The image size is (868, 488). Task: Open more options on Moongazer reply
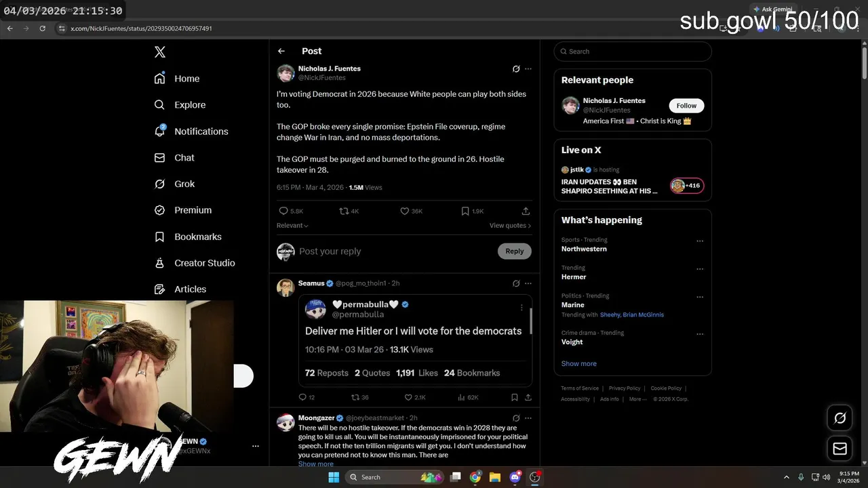[x=528, y=418]
